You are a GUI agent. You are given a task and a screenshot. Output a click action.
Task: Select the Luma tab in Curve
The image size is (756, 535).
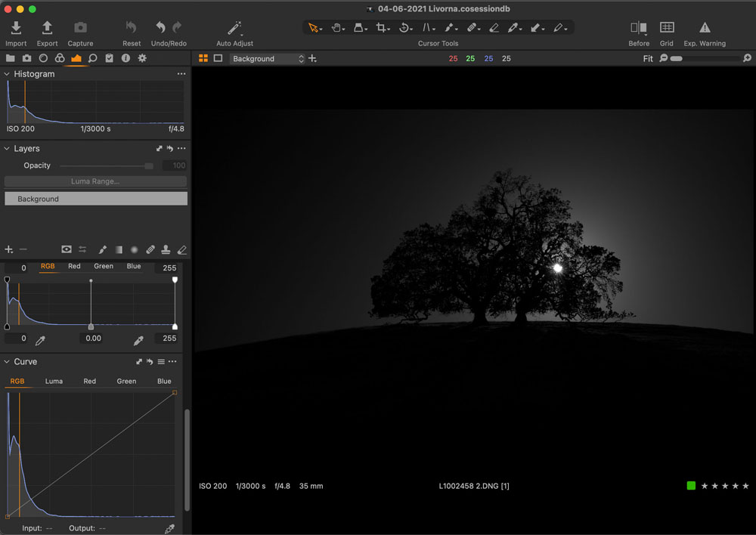click(x=54, y=381)
